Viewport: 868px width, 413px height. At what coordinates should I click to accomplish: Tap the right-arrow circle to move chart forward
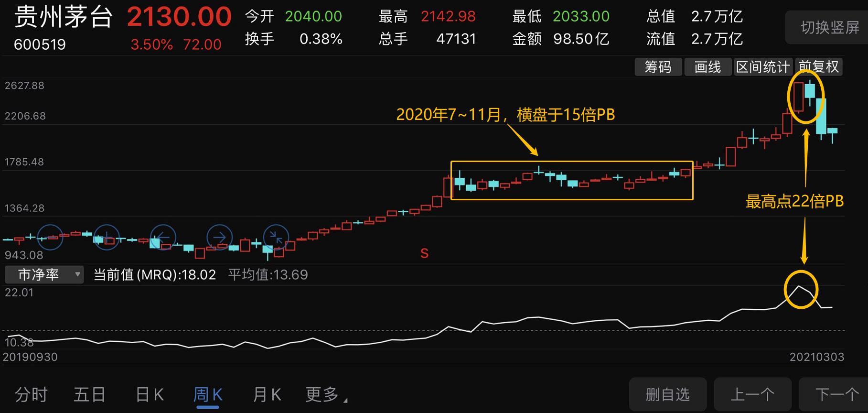point(220,237)
